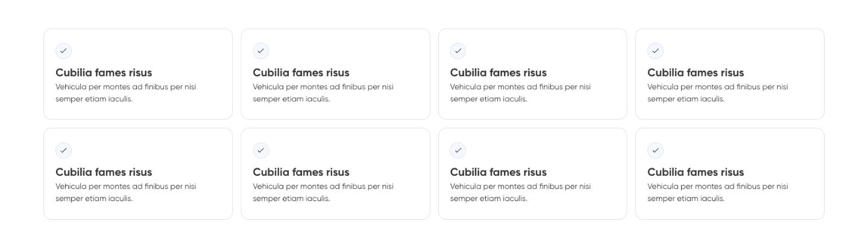This screenshot has width=868, height=247.
Task: Click the checkmark icon in the top row's second card
Action: (x=260, y=51)
